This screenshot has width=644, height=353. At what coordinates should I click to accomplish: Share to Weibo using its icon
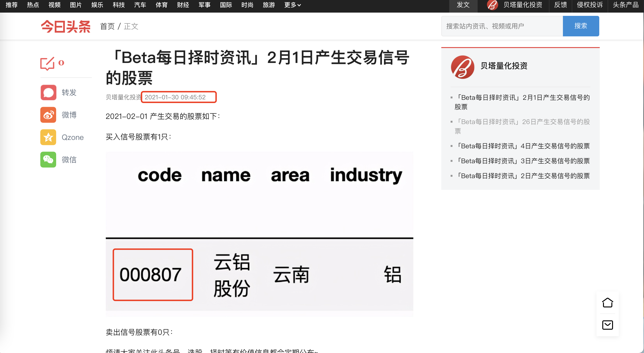point(48,115)
